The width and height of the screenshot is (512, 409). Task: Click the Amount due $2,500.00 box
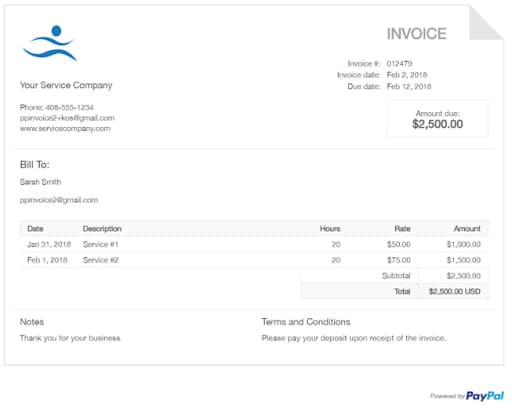tap(437, 119)
